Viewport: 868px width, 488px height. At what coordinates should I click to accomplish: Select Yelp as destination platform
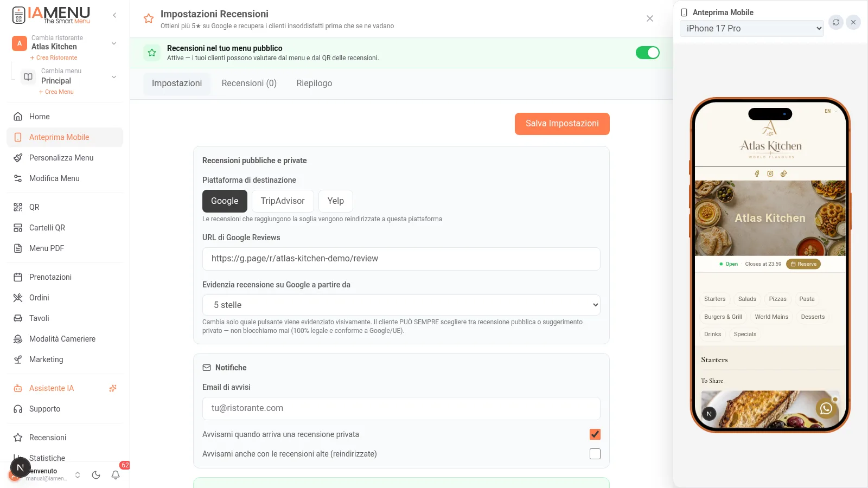(x=336, y=201)
